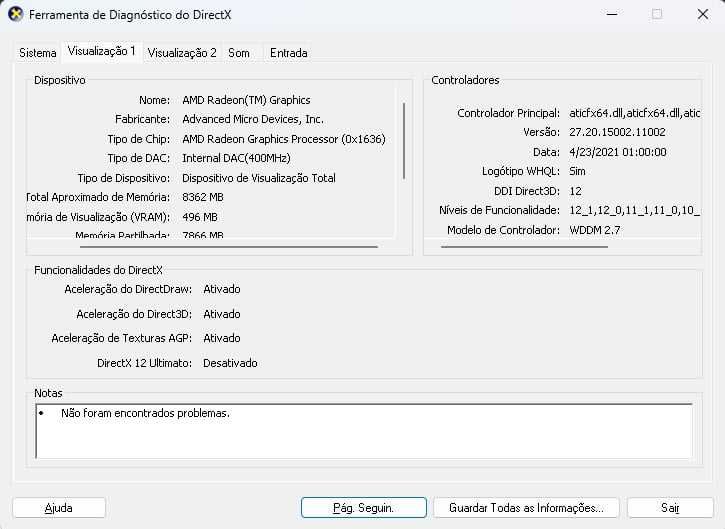Click Ativado next to Texturas AGP

(222, 338)
